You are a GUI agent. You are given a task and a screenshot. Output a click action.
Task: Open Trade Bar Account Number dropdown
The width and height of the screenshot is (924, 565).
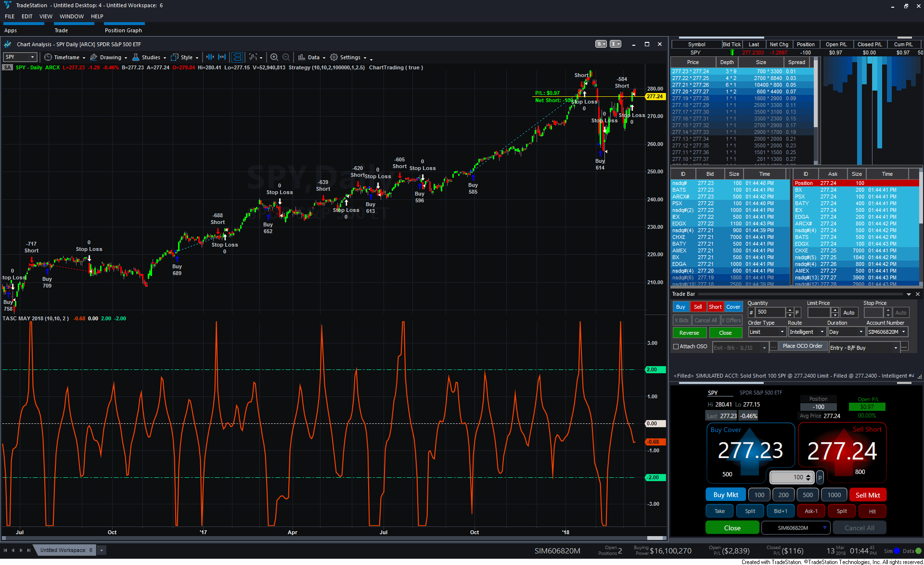887,332
